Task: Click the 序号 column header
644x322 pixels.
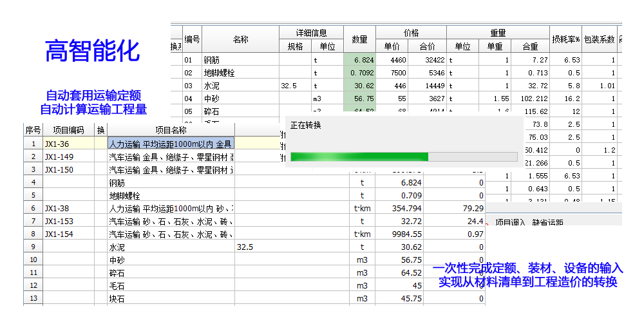Action: click(x=33, y=130)
